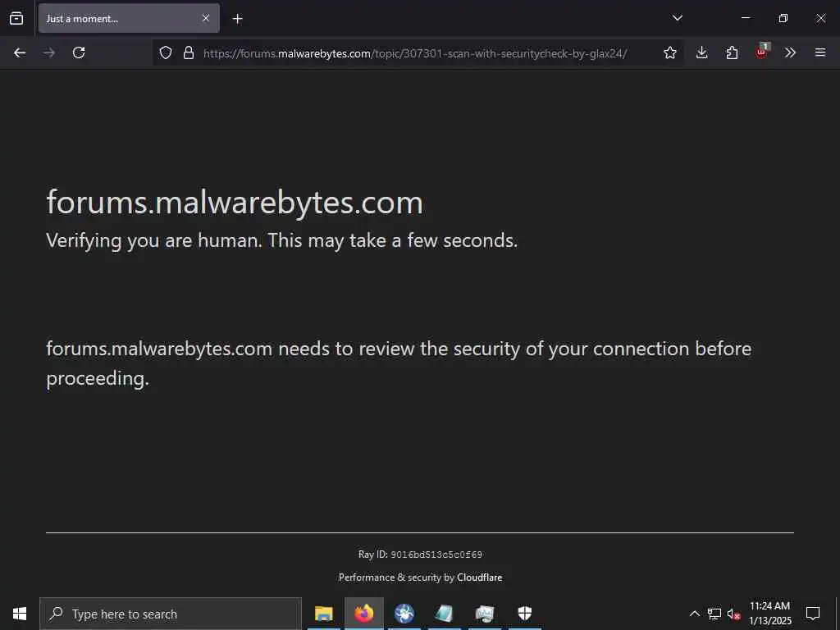Open network status tray icon
The image size is (840, 630).
(714, 614)
